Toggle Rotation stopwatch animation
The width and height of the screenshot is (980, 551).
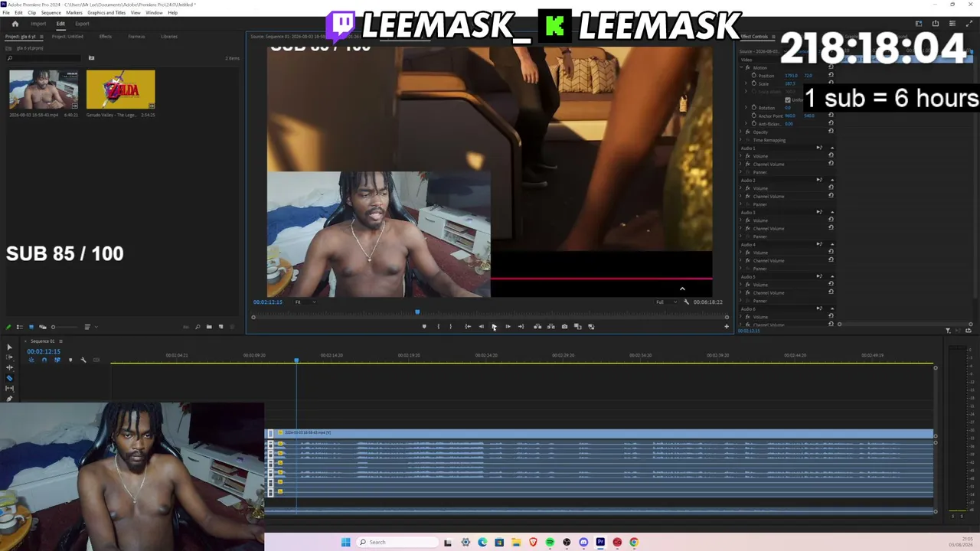[x=754, y=108]
